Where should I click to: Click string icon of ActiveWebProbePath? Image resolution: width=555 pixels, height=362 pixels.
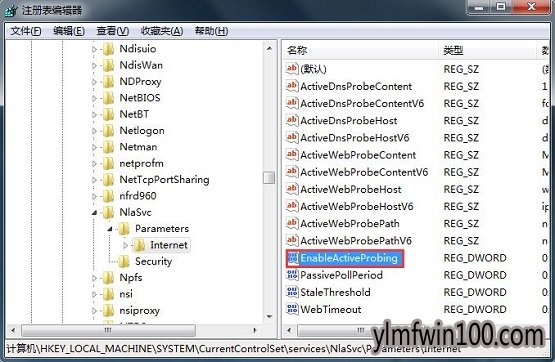click(292, 223)
